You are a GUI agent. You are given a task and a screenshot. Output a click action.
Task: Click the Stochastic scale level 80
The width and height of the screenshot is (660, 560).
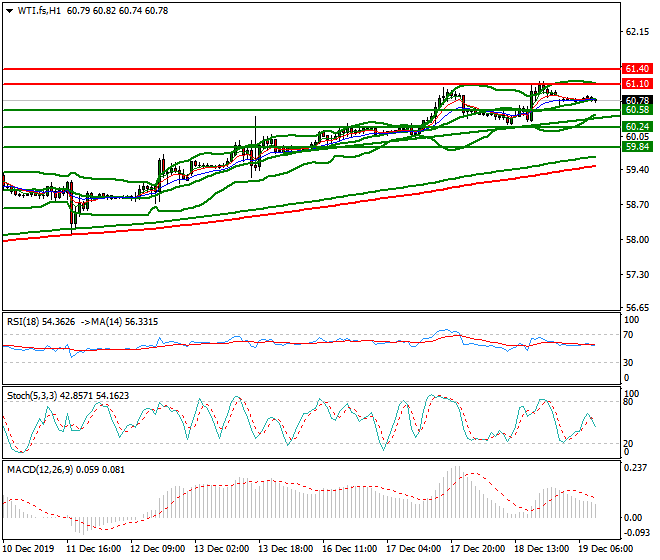tap(628, 402)
